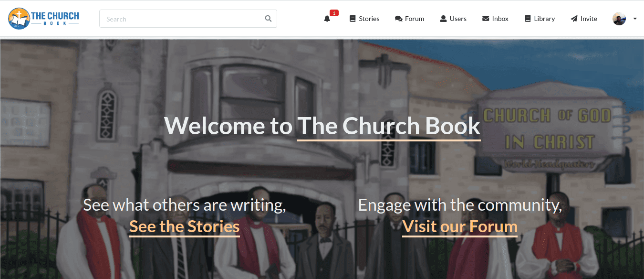Click the Library book icon
This screenshot has height=279, width=644.
pyautogui.click(x=527, y=19)
